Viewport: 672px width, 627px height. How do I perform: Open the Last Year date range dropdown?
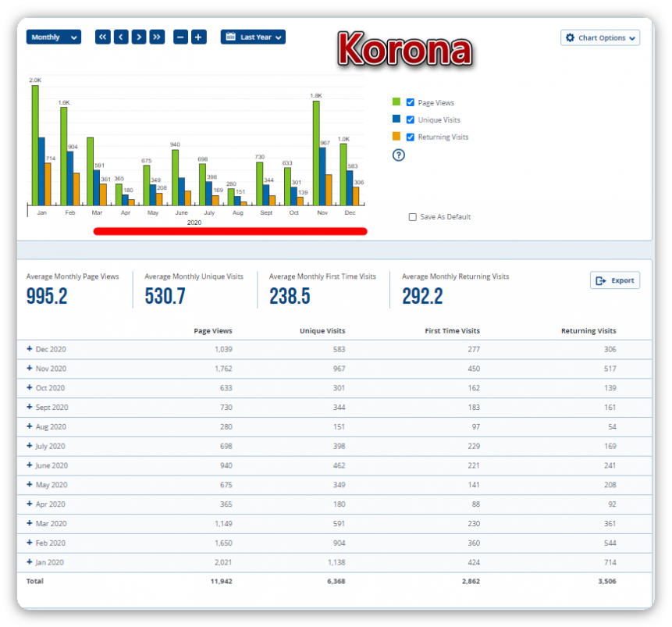coord(253,37)
